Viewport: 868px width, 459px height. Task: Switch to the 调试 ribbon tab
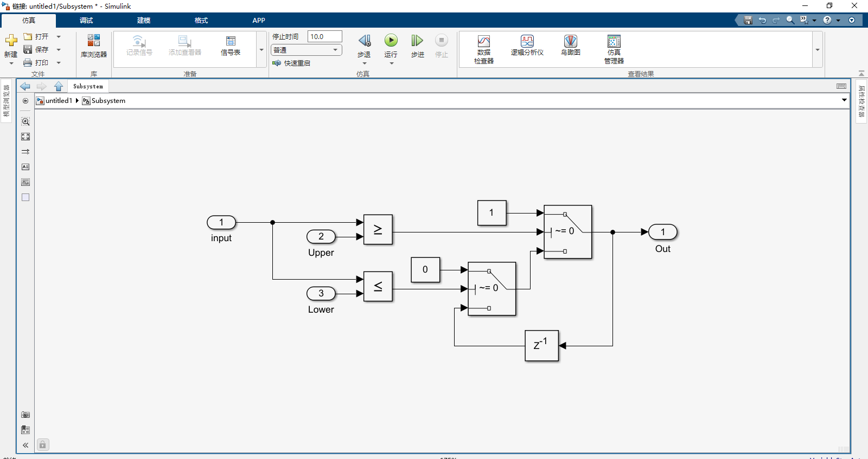coord(86,21)
